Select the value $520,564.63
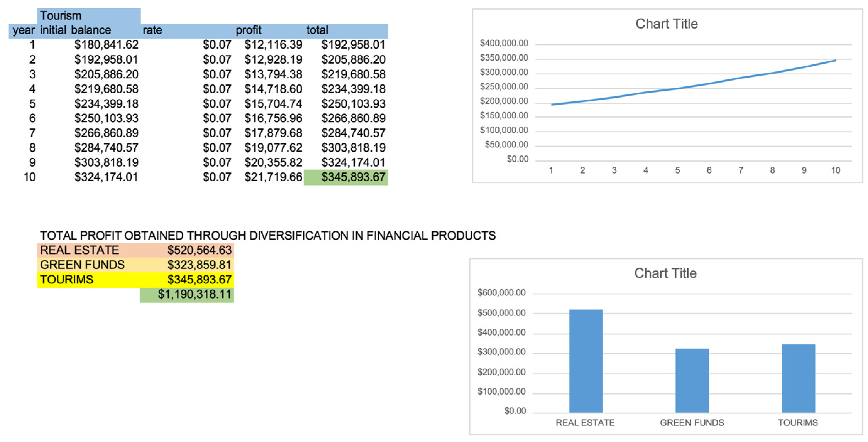Image resolution: width=868 pixels, height=442 pixels. 199,250
